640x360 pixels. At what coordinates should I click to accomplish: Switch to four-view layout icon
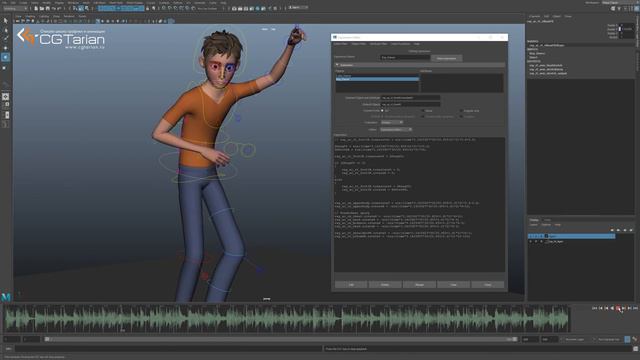coord(5,105)
